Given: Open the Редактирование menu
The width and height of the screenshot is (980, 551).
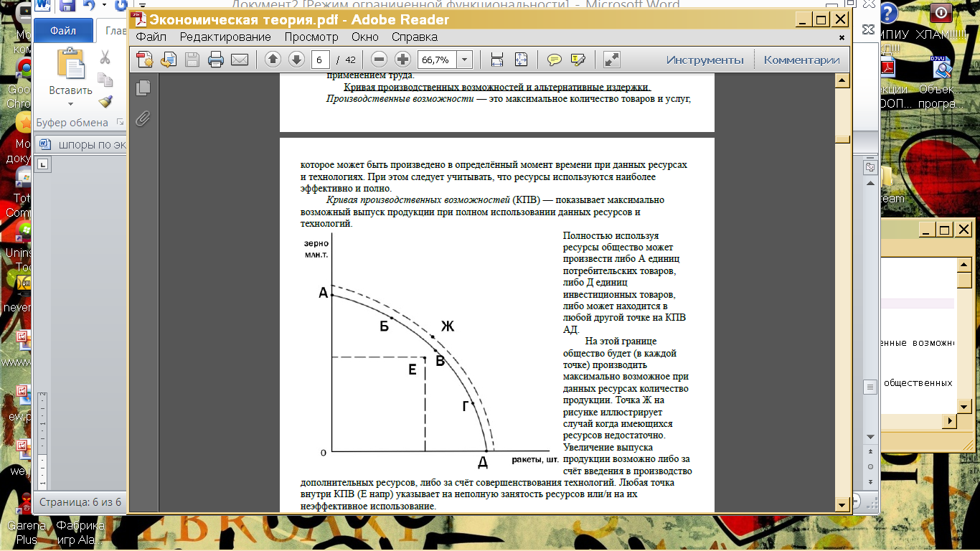Looking at the screenshot, I should pyautogui.click(x=225, y=37).
